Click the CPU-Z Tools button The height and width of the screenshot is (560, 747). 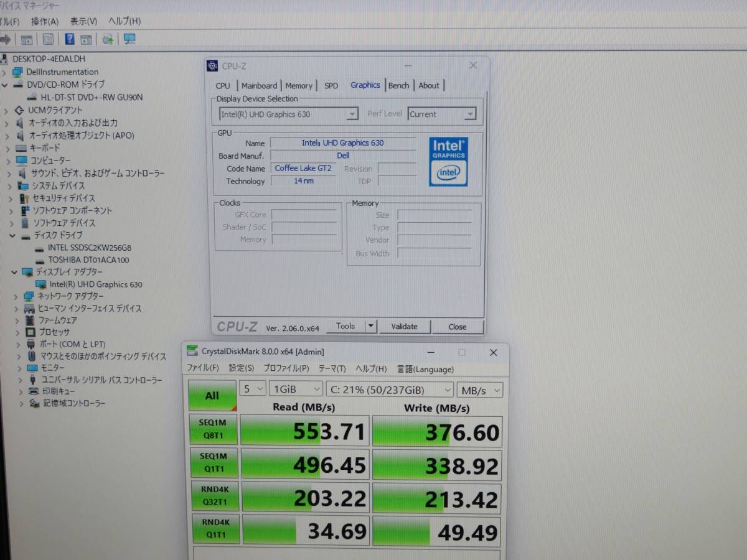(x=345, y=326)
